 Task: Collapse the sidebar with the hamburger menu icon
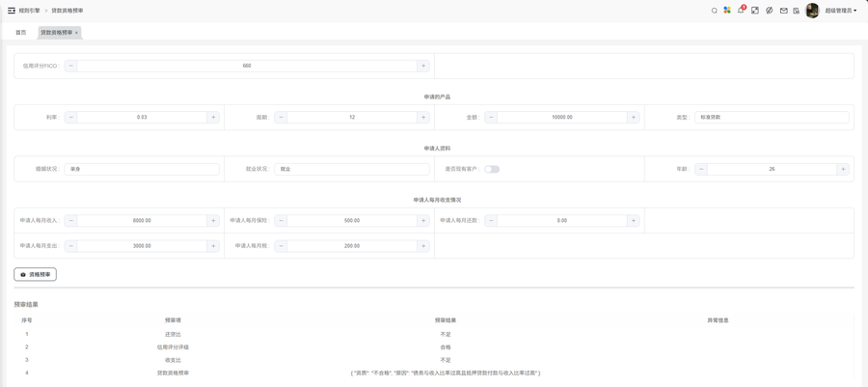(12, 11)
